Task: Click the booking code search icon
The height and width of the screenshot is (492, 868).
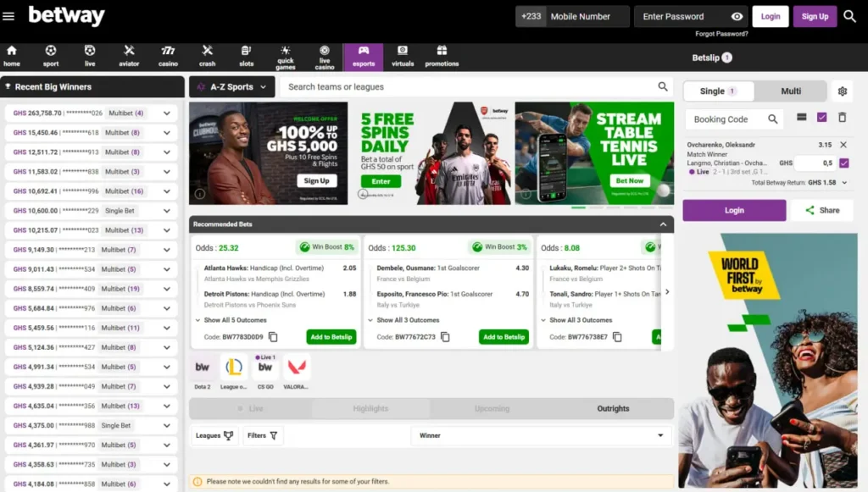Action: (x=773, y=119)
